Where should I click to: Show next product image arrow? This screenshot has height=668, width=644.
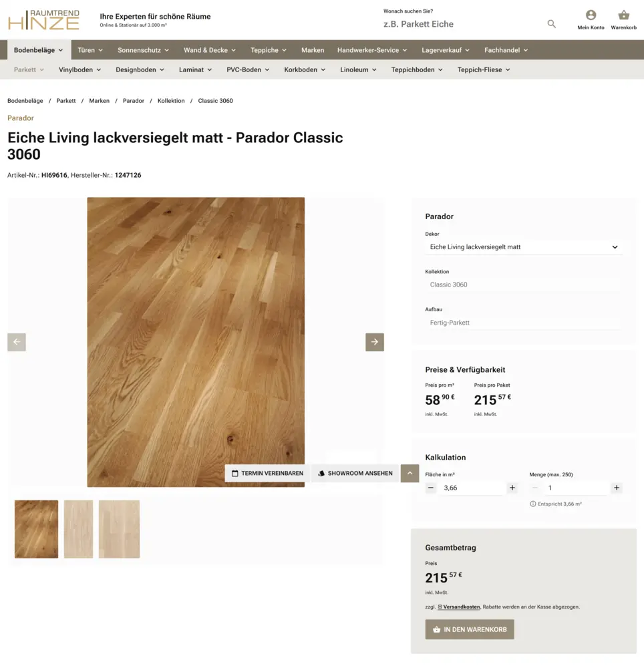coord(374,342)
